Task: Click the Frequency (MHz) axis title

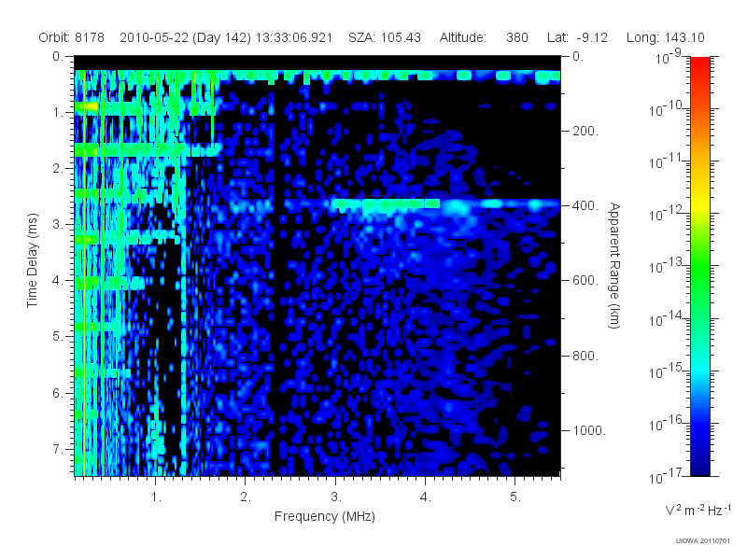Action: click(x=324, y=517)
